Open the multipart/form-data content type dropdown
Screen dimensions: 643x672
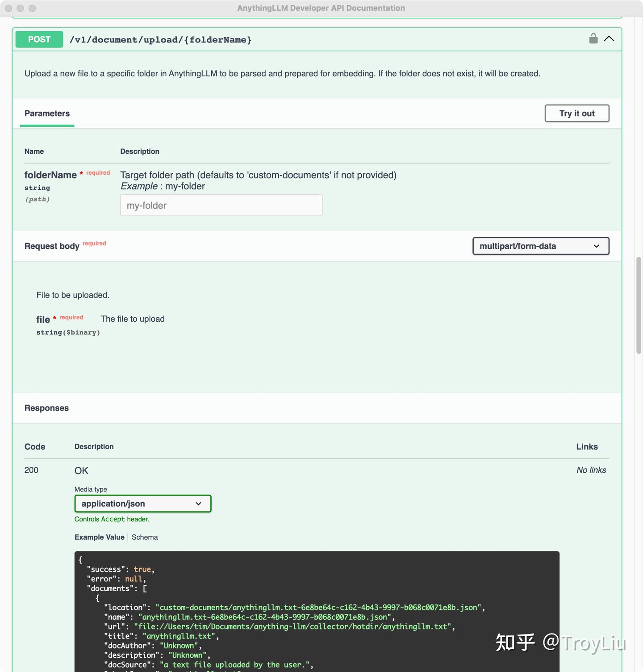click(541, 246)
